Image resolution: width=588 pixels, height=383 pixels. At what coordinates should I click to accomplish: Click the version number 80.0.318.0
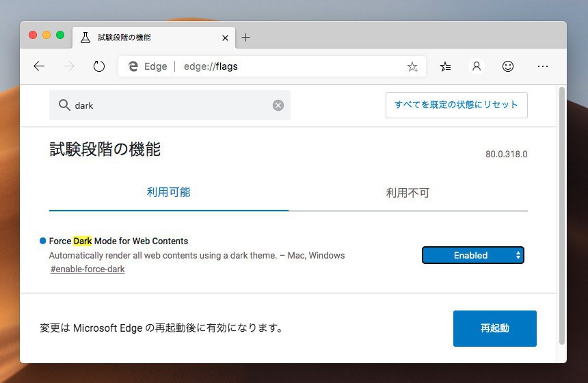click(x=506, y=154)
